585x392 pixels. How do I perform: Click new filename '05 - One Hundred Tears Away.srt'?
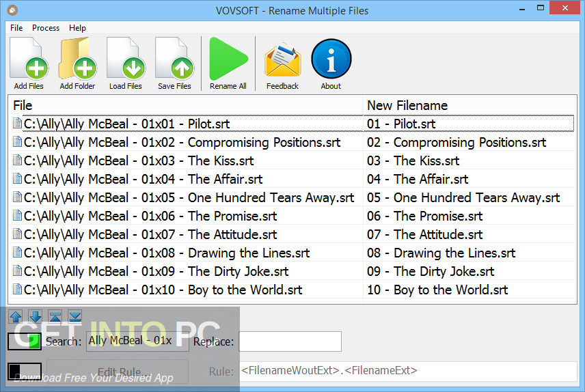click(x=464, y=197)
